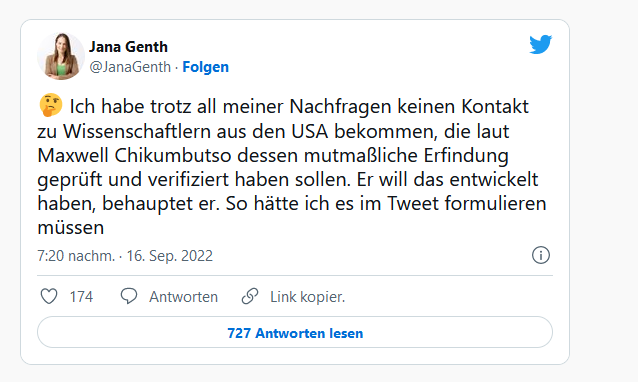The width and height of the screenshot is (638, 382).
Task: Click the 174 likes count
Action: [x=81, y=297]
